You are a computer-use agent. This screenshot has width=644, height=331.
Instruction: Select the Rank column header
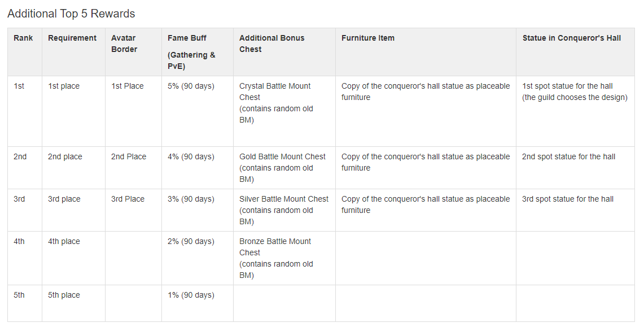click(x=23, y=38)
